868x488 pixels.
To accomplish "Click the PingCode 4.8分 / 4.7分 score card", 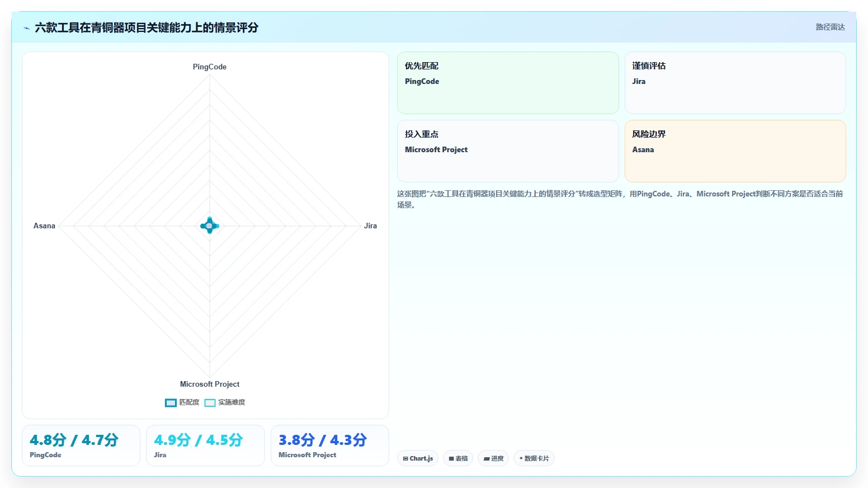I will 81,445.
